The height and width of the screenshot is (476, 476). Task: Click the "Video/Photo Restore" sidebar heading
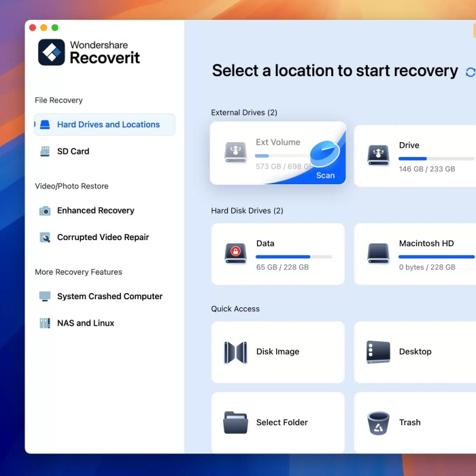point(71,186)
